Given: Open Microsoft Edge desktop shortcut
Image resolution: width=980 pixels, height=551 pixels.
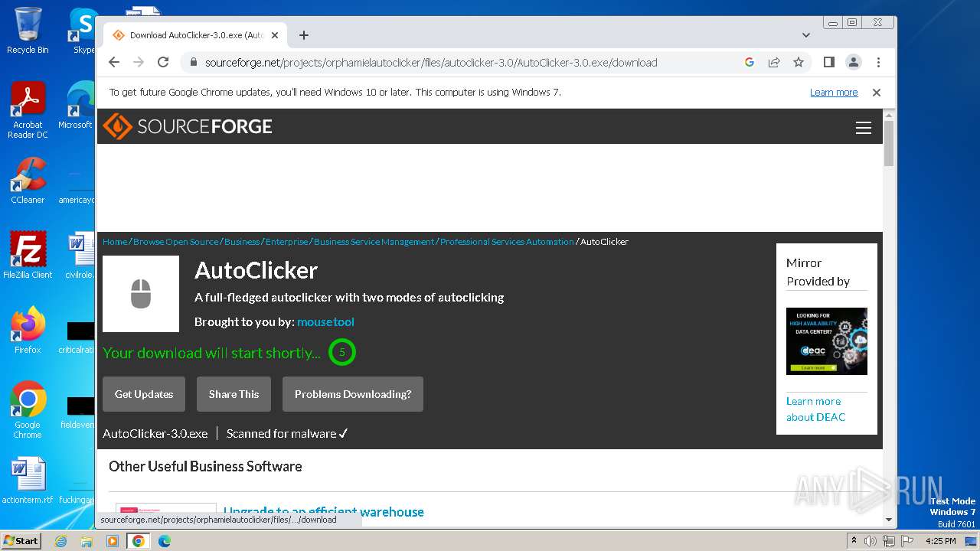Looking at the screenshot, I should click(x=78, y=106).
